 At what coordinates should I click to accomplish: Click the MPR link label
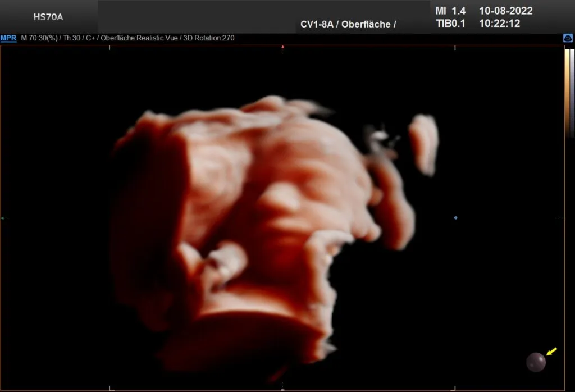coord(8,38)
